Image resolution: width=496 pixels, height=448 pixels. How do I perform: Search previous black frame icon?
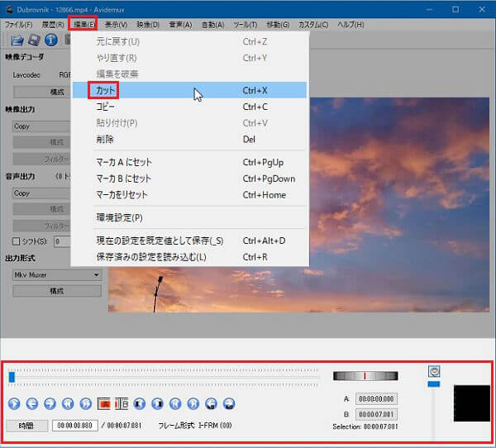coord(140,403)
